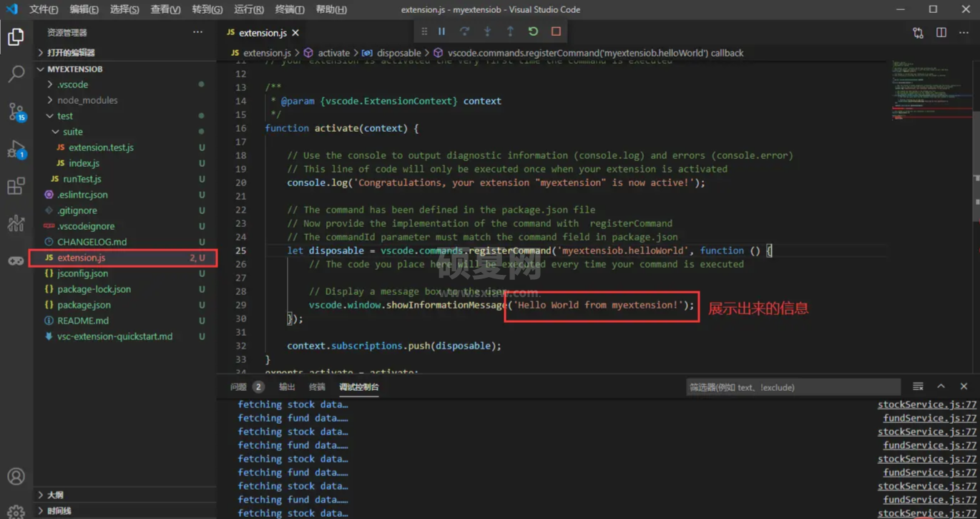Open CHANGELOG.md in the explorer

pos(92,242)
